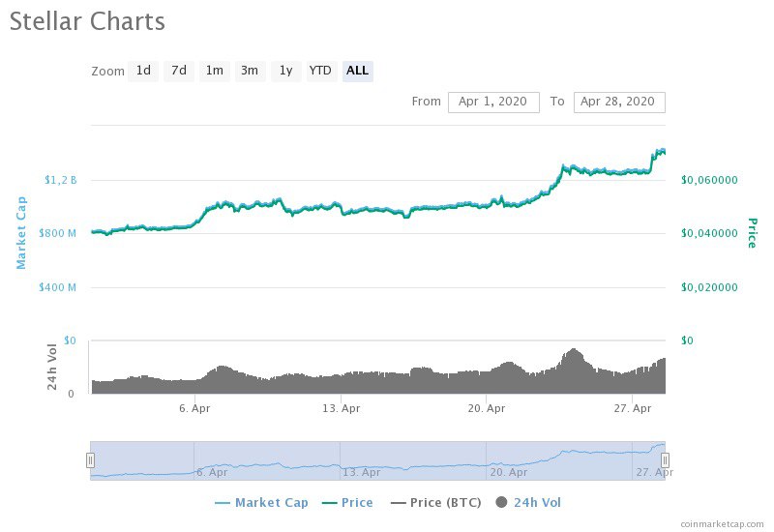The image size is (774, 532).
Task: Click the right navigator range handle
Action: click(665, 460)
